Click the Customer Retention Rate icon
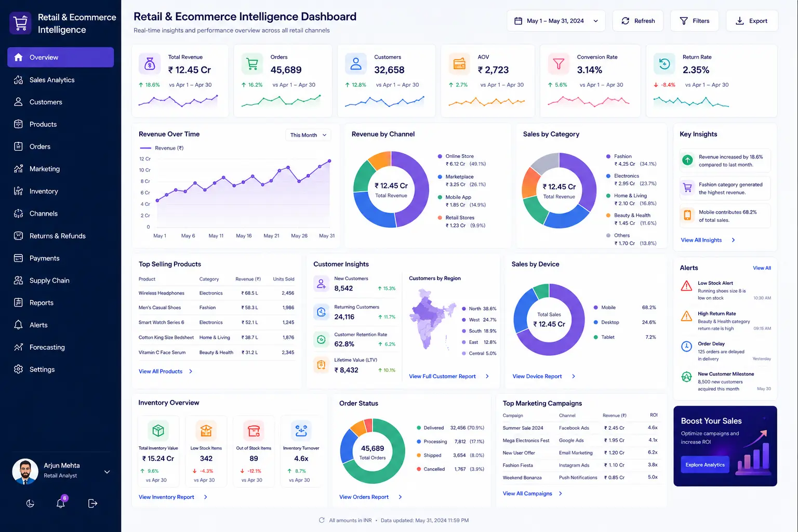 coord(321,340)
